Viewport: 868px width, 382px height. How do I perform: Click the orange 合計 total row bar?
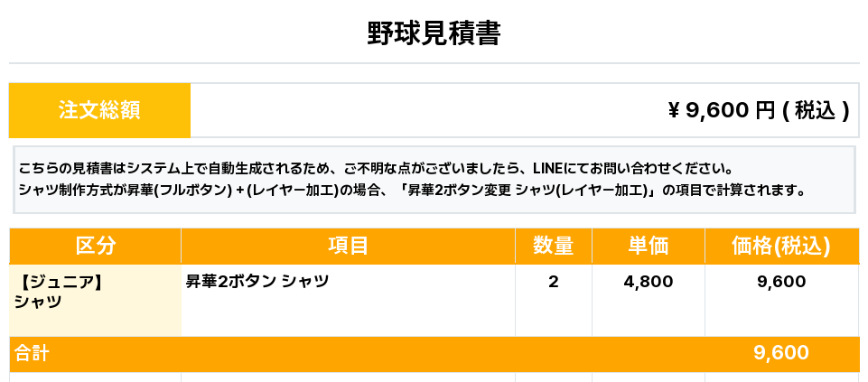pos(406,354)
